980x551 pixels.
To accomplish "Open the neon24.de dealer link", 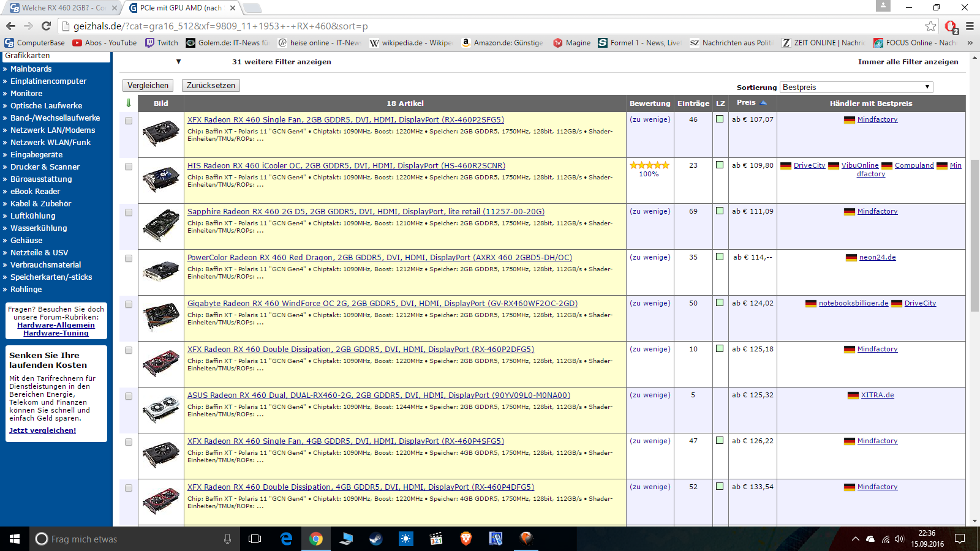I will click(x=877, y=257).
